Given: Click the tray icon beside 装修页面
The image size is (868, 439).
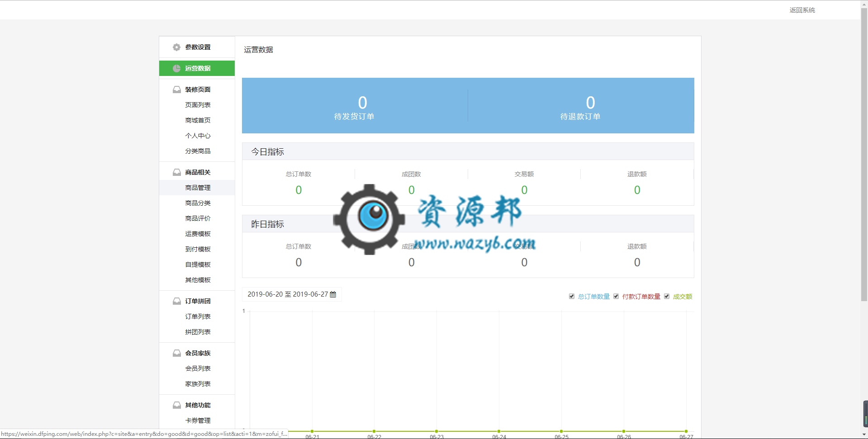Looking at the screenshot, I should pyautogui.click(x=176, y=90).
